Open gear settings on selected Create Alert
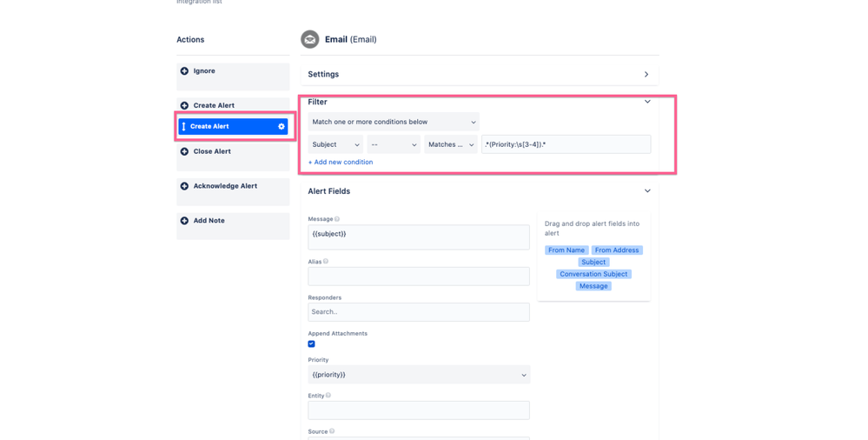868x440 pixels. click(282, 126)
